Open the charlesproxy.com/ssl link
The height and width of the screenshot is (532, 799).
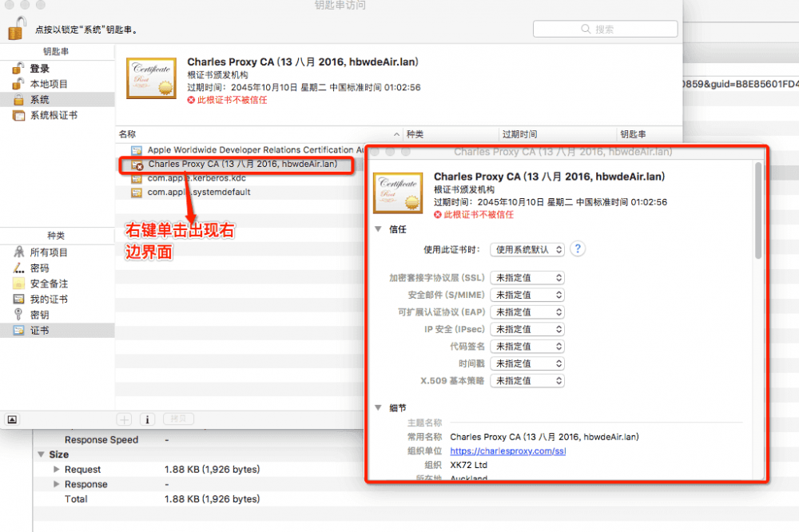pos(509,451)
